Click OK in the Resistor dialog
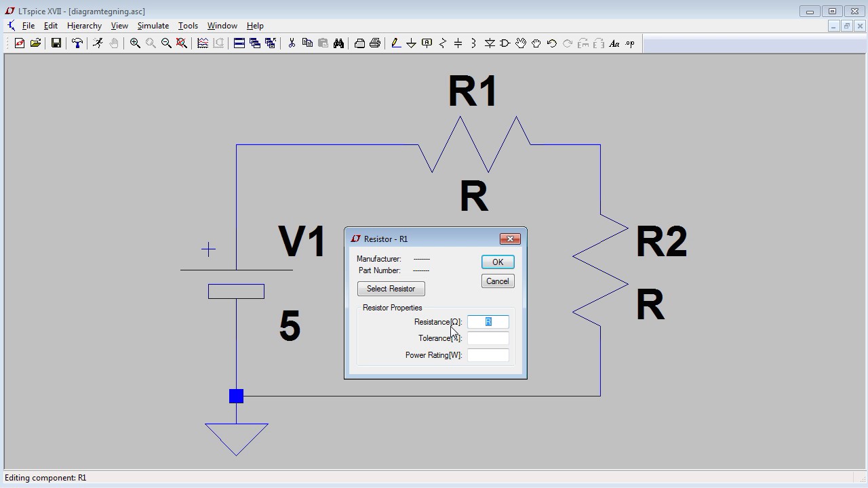The image size is (868, 488). pos(498,262)
